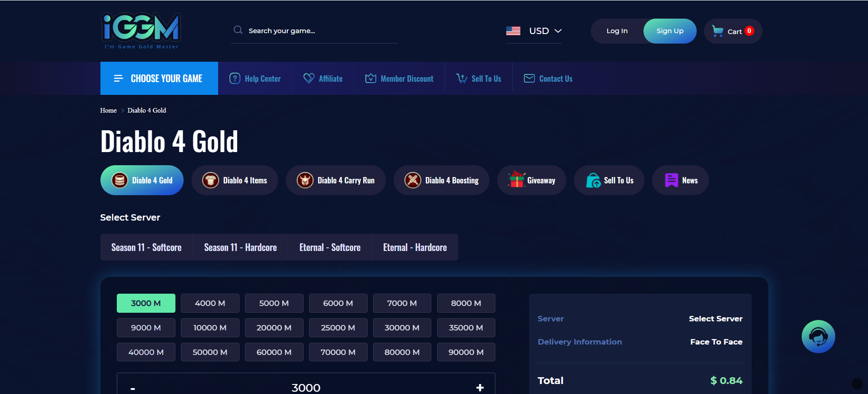Select Season 11 - Hardcore server tab
This screenshot has height=394, width=868.
(x=240, y=247)
